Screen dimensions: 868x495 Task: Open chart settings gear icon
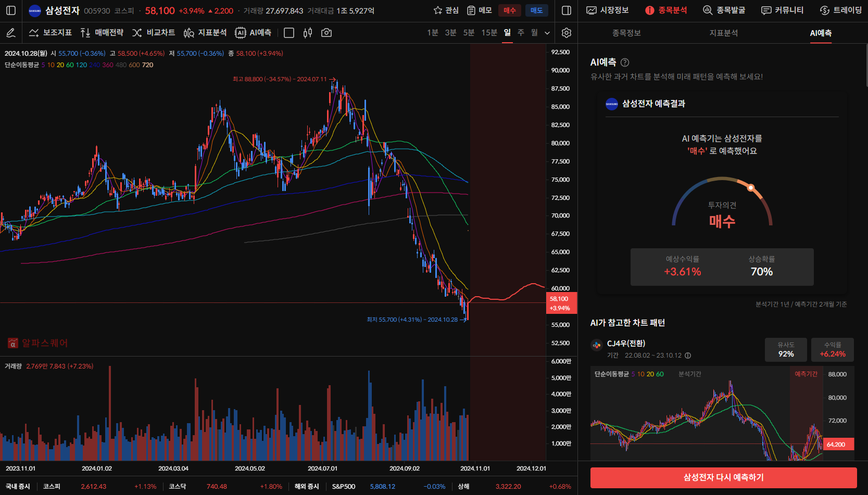[567, 33]
